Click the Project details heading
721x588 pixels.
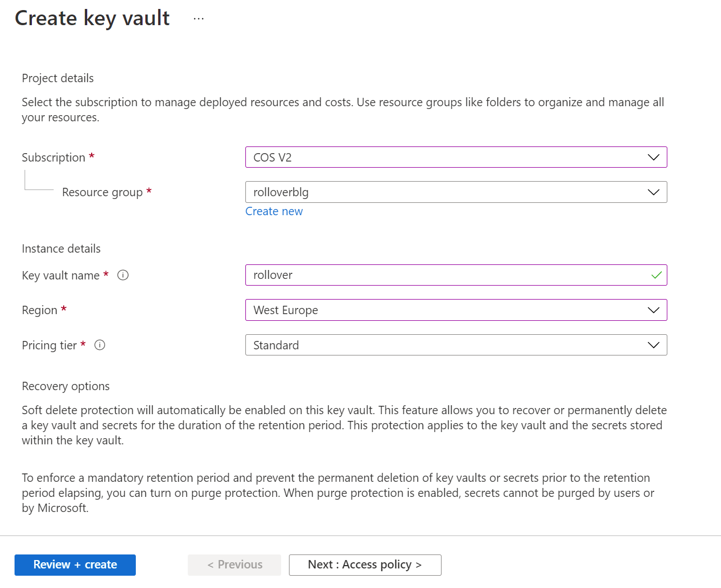tap(58, 78)
